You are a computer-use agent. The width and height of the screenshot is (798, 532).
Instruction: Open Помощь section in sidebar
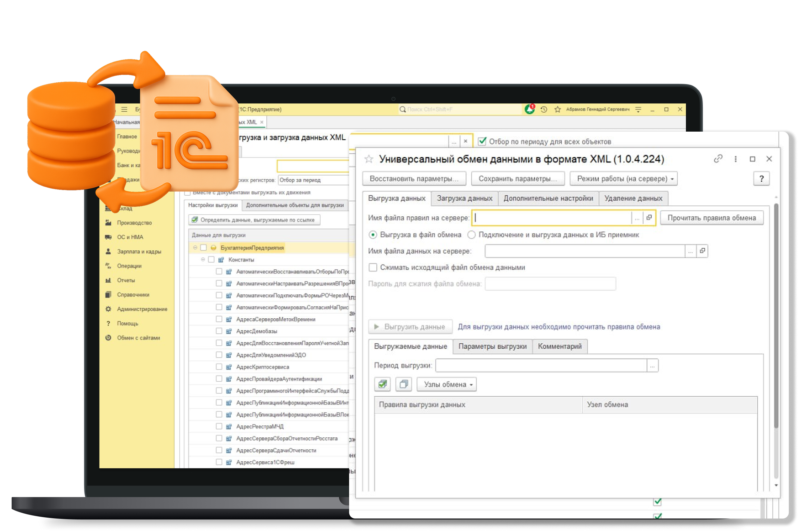pos(128,323)
